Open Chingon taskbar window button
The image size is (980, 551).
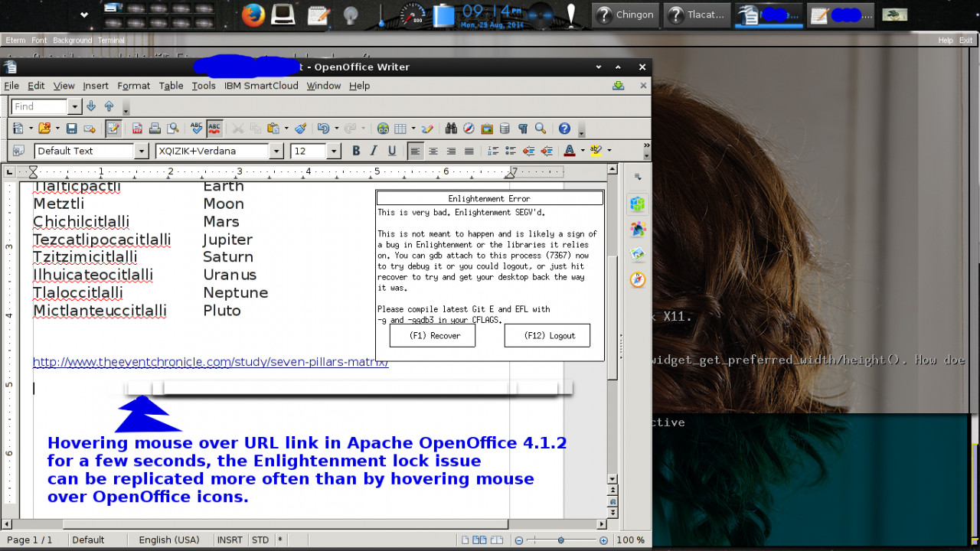click(x=626, y=15)
